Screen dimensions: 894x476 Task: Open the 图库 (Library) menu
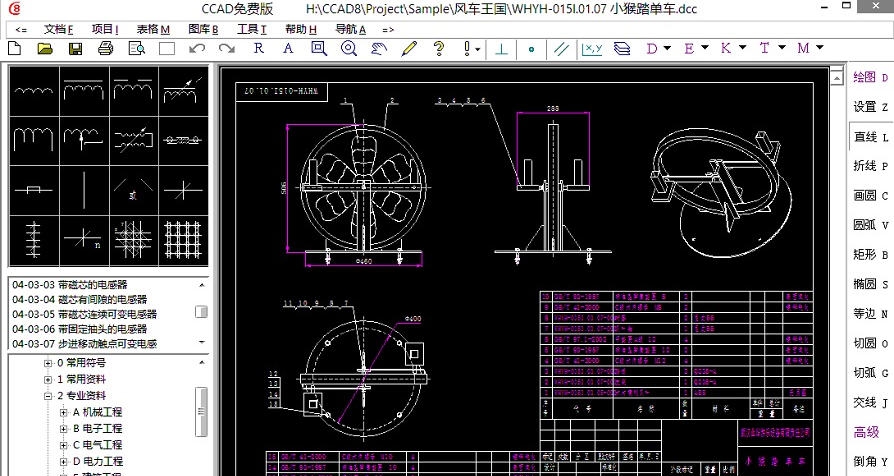point(203,29)
